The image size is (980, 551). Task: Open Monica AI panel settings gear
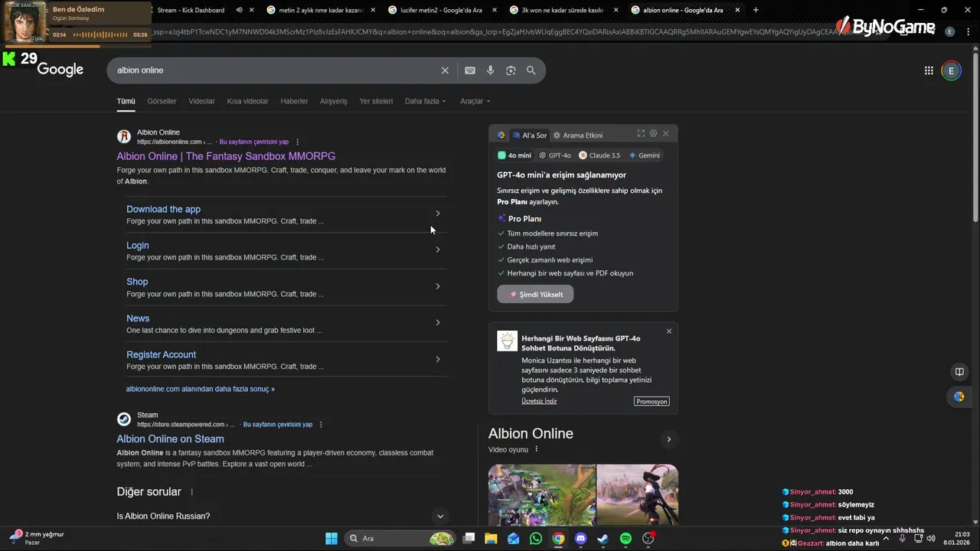(x=653, y=133)
